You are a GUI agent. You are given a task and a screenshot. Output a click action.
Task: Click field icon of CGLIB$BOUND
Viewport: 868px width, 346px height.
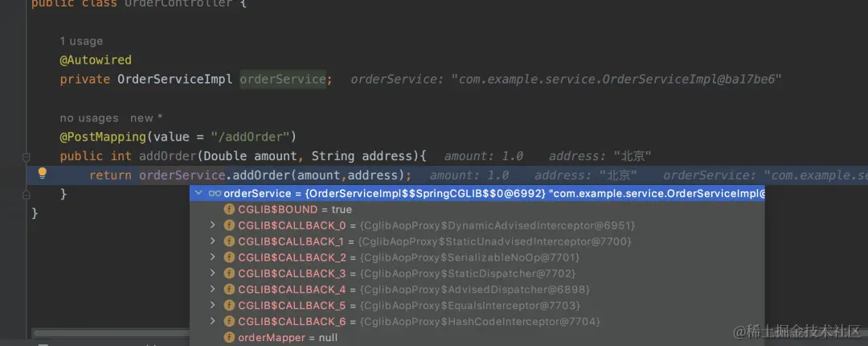229,209
